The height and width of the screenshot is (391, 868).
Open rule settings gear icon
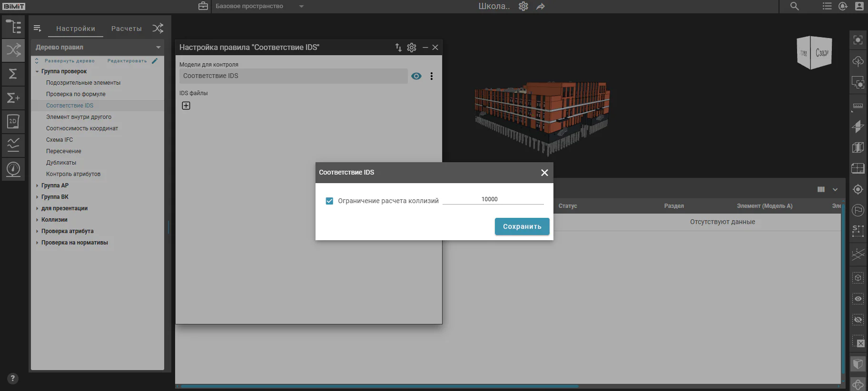point(412,48)
